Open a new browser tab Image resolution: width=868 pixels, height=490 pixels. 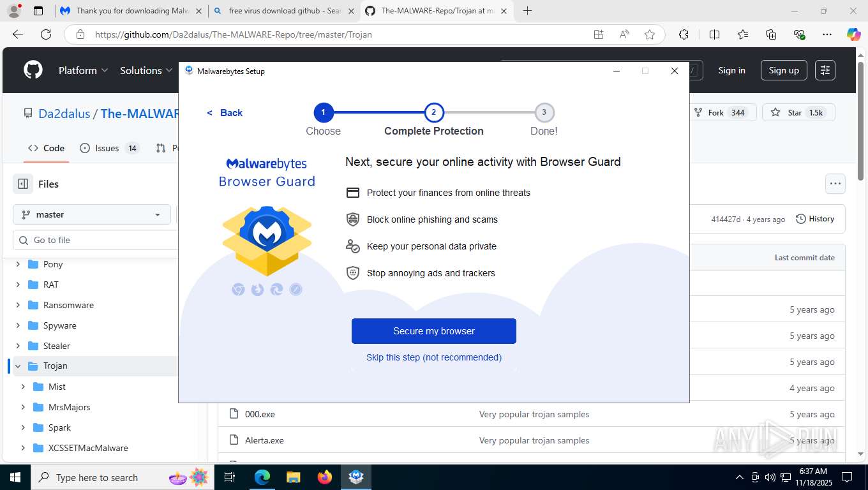pos(527,11)
